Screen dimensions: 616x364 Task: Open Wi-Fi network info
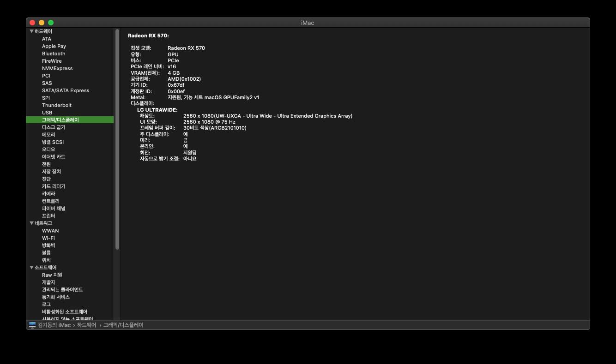coord(48,238)
